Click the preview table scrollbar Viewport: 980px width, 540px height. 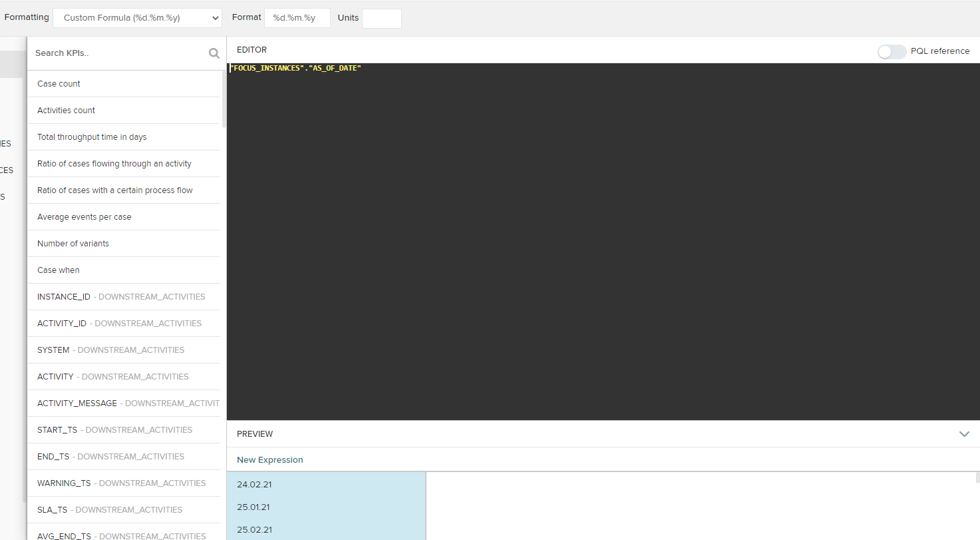click(x=977, y=477)
